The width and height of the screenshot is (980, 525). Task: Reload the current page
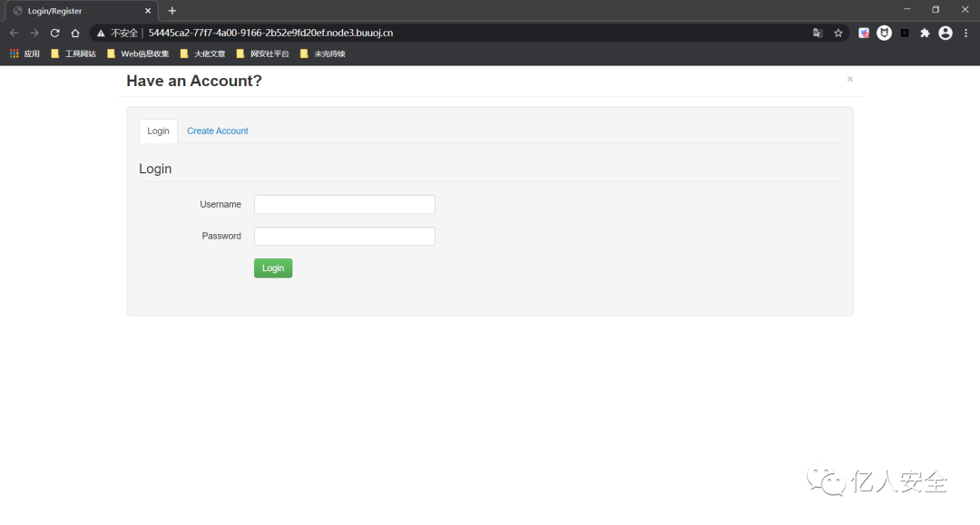click(55, 33)
